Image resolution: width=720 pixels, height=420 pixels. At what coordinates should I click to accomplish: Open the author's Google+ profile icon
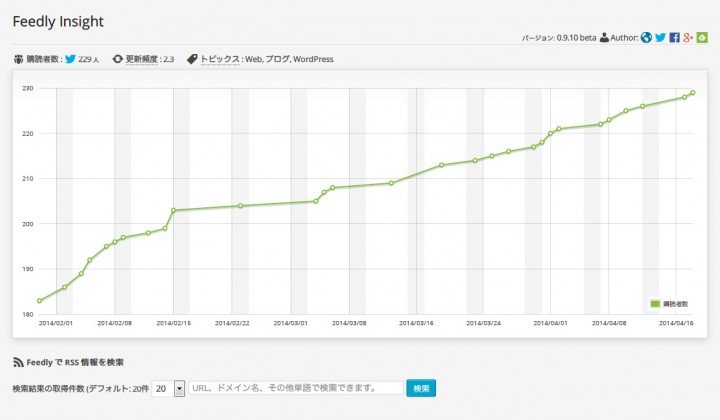(689, 38)
